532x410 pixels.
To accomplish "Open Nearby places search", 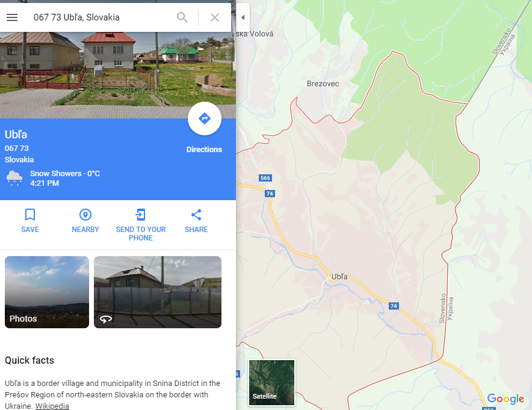I will click(85, 221).
